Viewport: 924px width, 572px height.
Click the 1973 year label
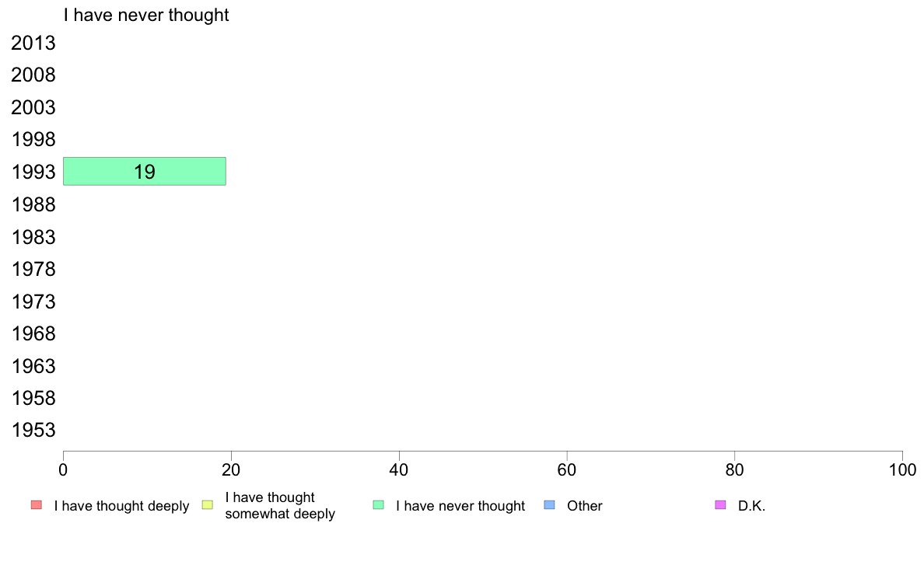coord(33,302)
